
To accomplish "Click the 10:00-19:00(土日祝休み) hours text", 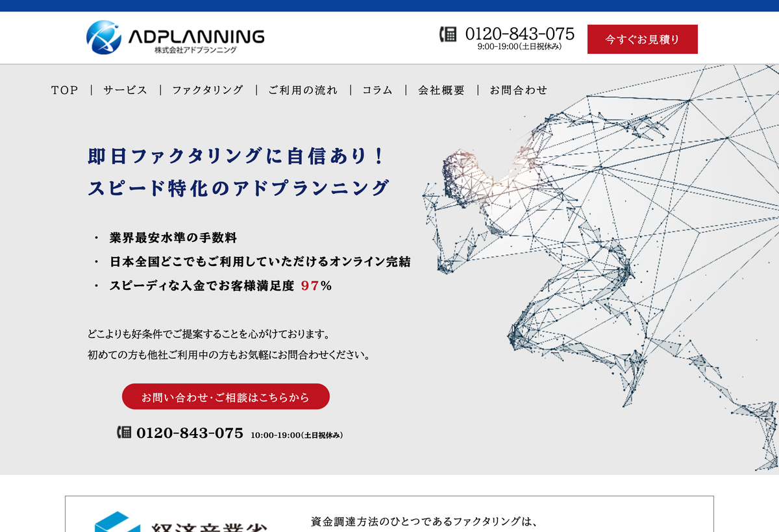I will pyautogui.click(x=297, y=435).
